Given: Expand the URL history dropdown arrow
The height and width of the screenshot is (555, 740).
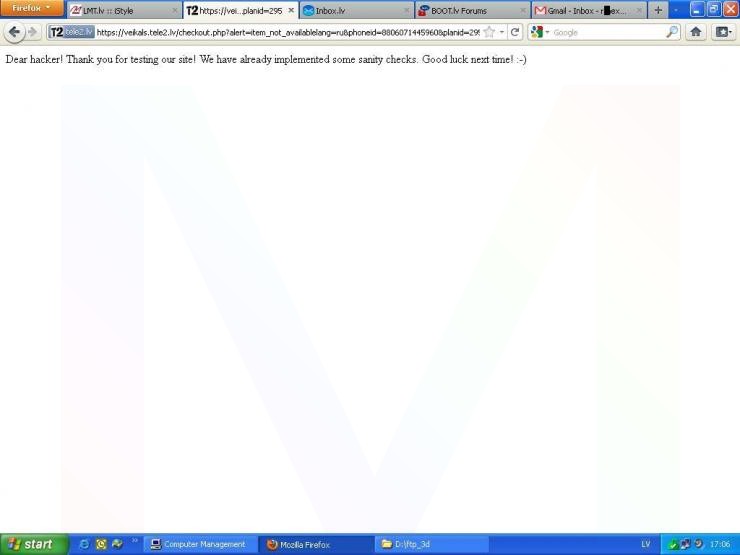Looking at the screenshot, I should (503, 32).
